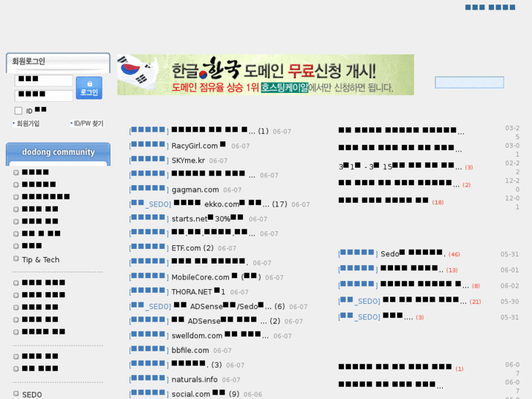532x399 pixels.
Task: Open the bbfile.com post
Action: [x=190, y=350]
